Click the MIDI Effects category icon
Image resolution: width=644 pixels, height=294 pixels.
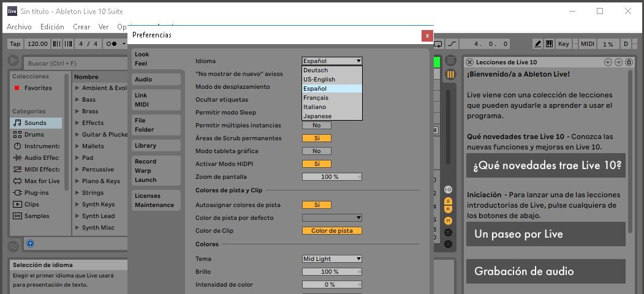point(17,169)
